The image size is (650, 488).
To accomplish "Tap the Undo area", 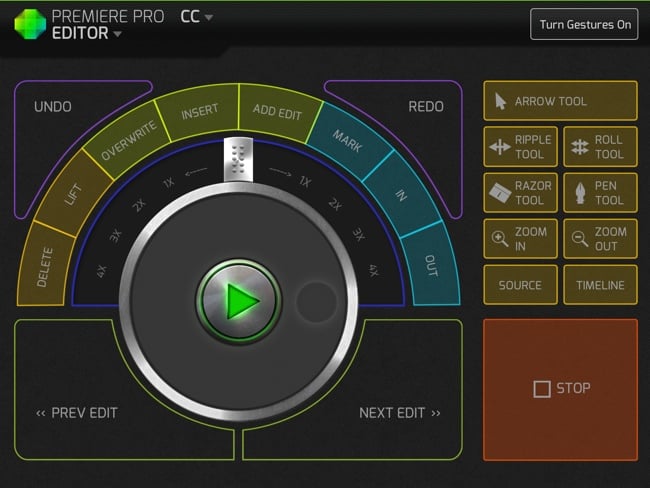I will (53, 107).
